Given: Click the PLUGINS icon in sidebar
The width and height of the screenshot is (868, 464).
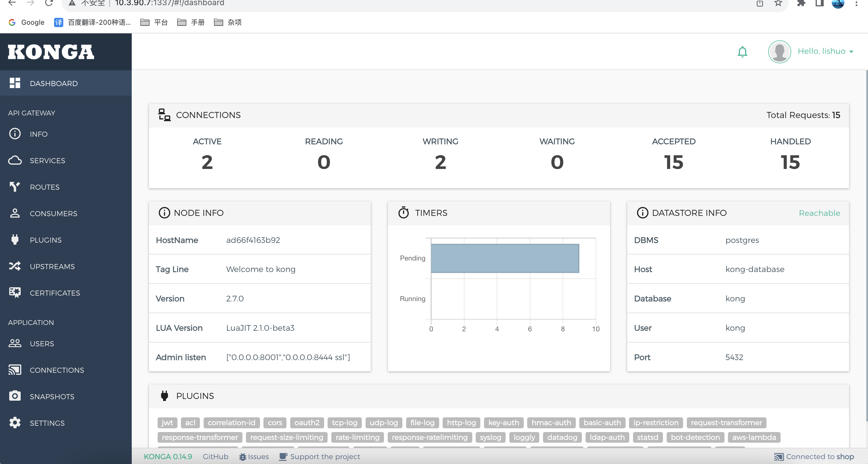Looking at the screenshot, I should (x=15, y=240).
